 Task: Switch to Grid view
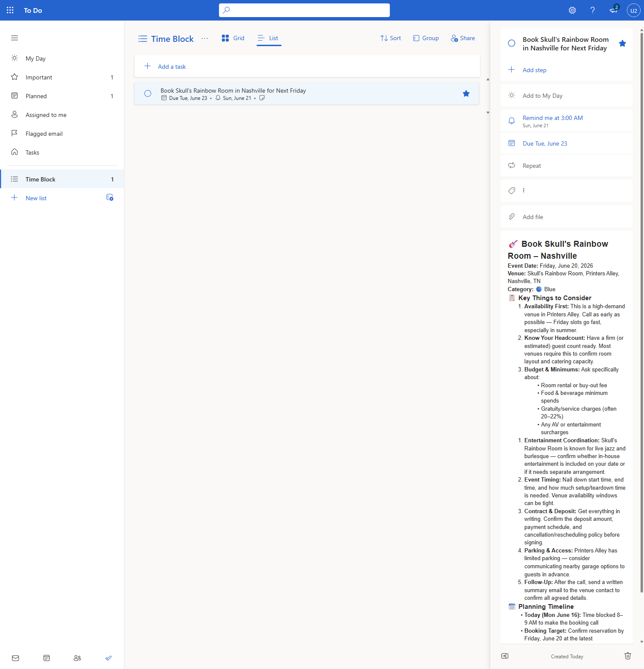[233, 38]
